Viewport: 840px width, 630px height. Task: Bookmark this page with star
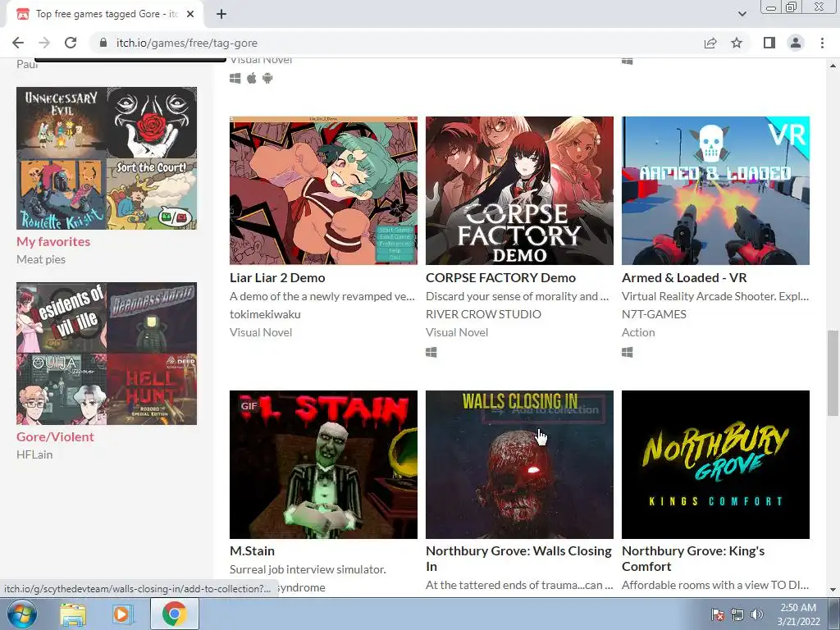pos(737,43)
